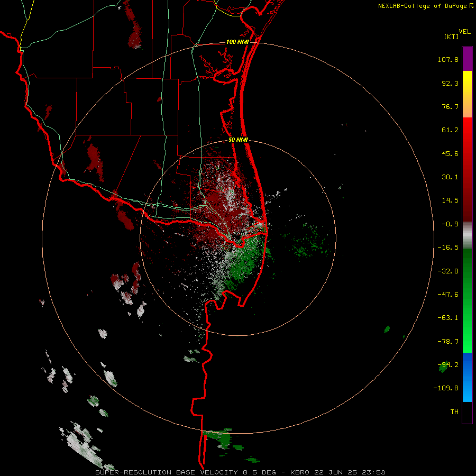The height and width of the screenshot is (476, 476).
Task: Click the 45.6 velocity scale value
Action: tap(450, 153)
